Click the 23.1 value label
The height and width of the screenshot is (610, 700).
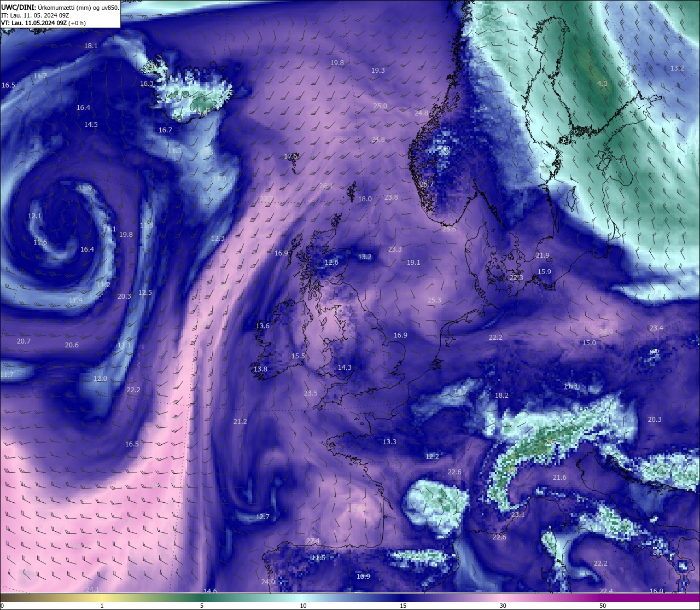click(518, 515)
